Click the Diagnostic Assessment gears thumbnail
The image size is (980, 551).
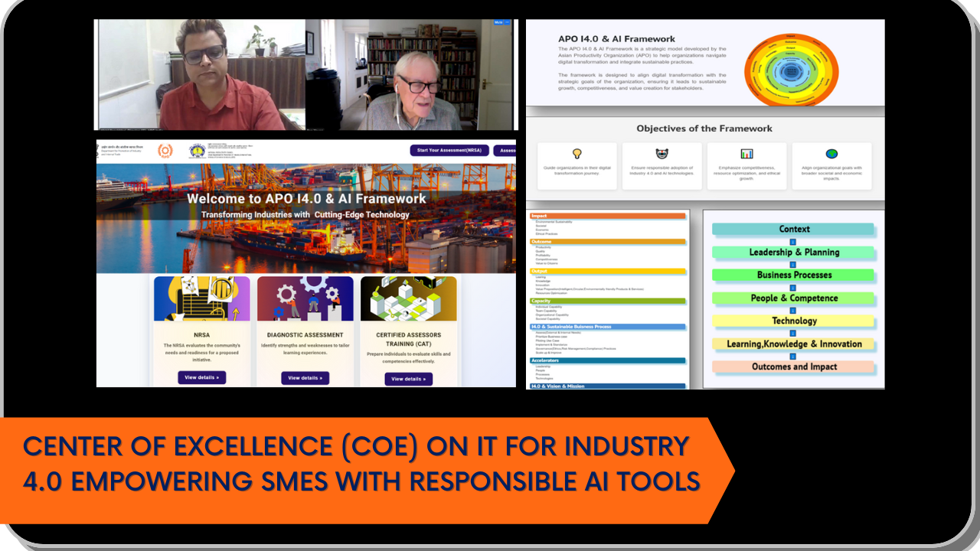pos(305,298)
